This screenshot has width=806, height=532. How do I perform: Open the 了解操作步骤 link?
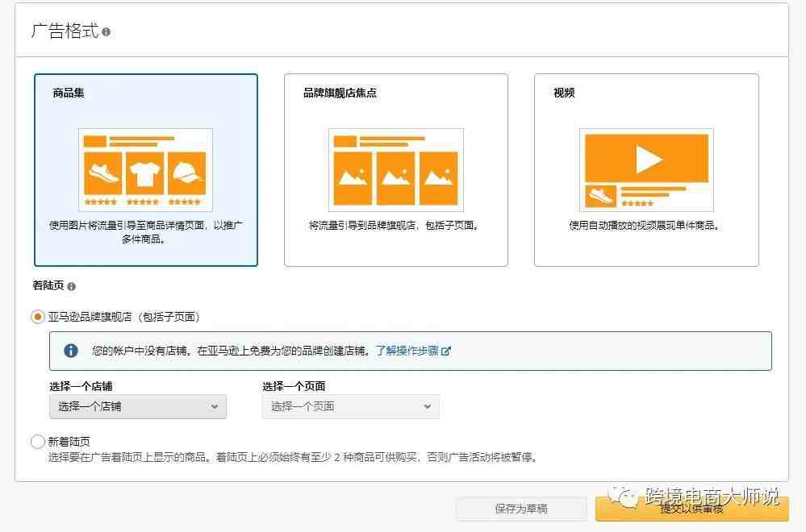407,351
